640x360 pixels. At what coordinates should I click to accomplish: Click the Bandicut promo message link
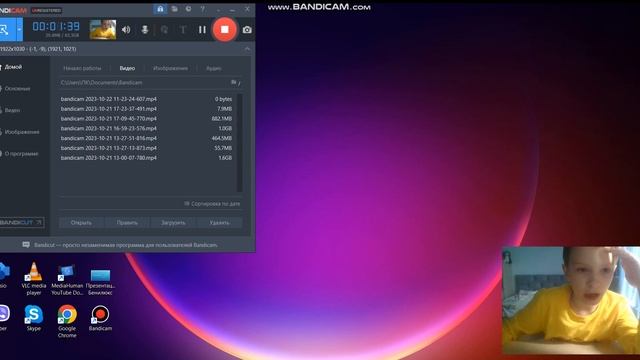click(125, 245)
